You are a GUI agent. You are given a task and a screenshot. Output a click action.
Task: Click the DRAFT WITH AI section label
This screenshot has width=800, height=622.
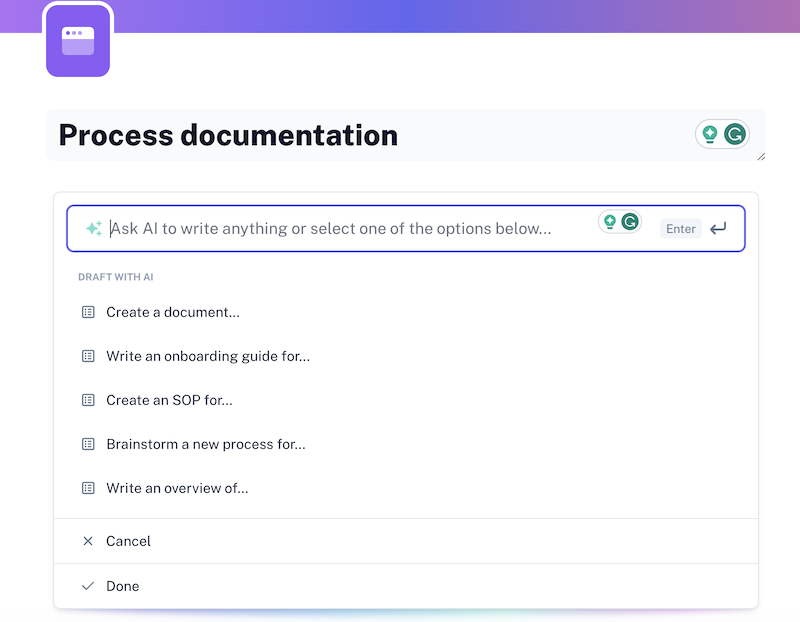tap(116, 277)
